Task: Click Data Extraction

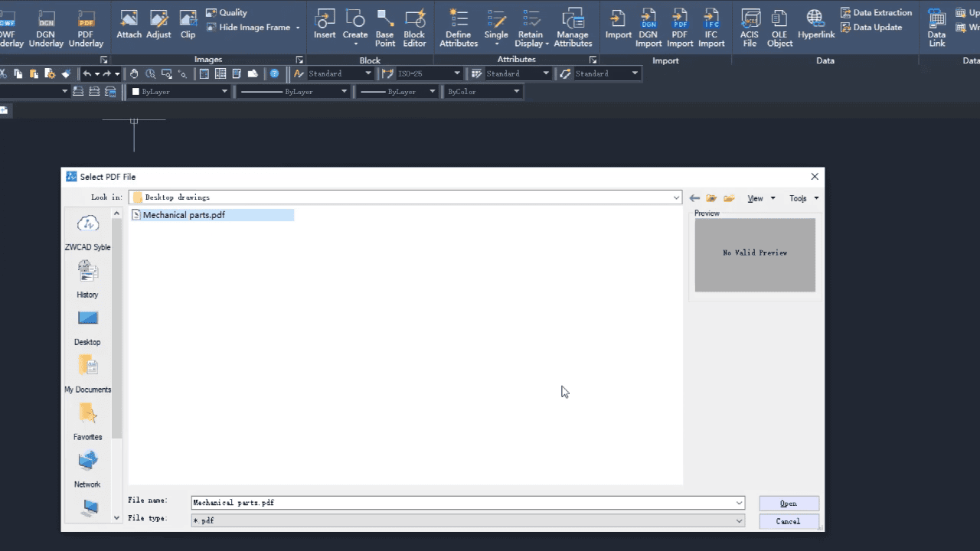Action: 876,12
